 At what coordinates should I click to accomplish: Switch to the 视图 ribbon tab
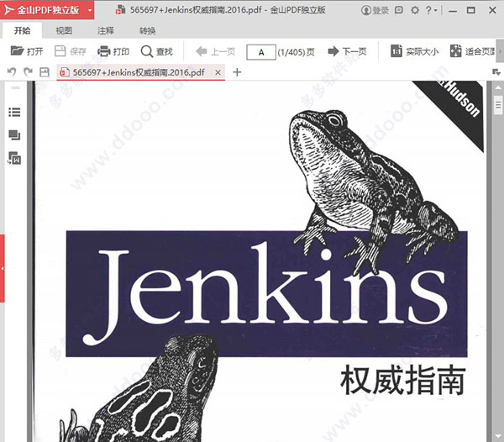tap(64, 30)
